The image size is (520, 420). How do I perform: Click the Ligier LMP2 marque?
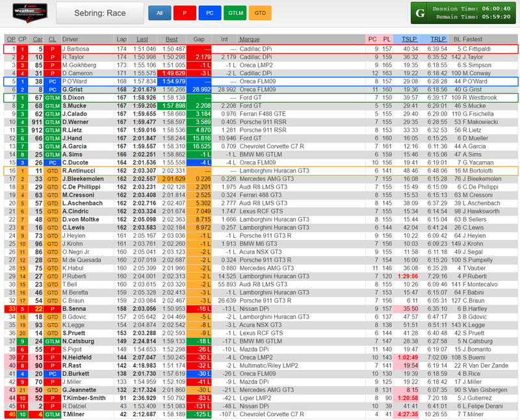tap(255, 398)
